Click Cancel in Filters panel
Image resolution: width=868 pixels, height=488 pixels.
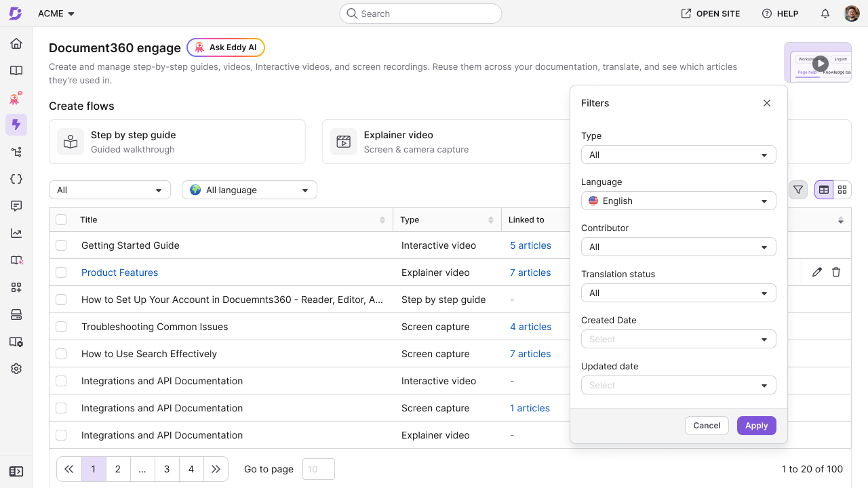pos(707,426)
